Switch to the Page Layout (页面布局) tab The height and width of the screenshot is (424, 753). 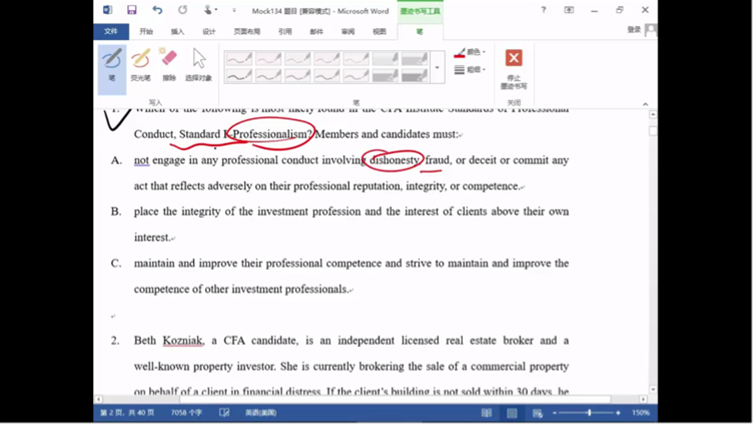[247, 31]
